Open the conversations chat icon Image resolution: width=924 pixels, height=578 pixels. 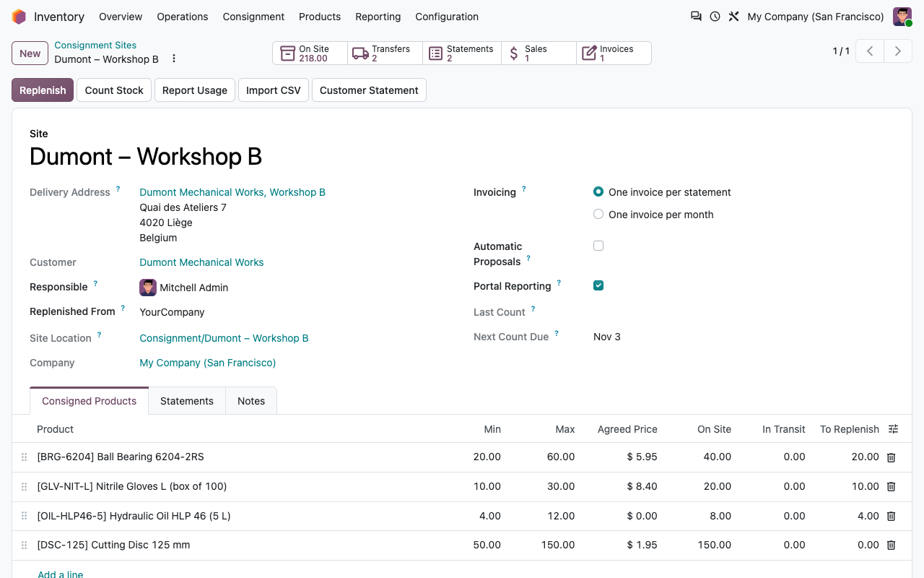696,16
